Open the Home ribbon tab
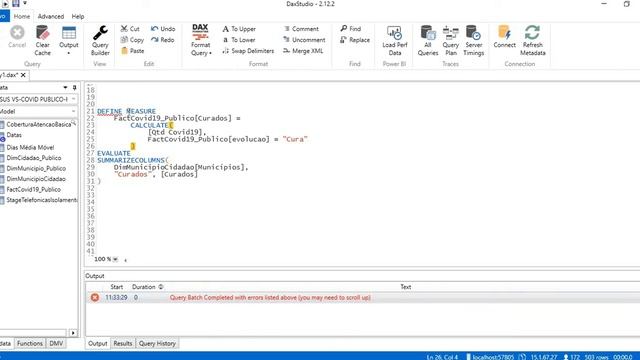 22,16
